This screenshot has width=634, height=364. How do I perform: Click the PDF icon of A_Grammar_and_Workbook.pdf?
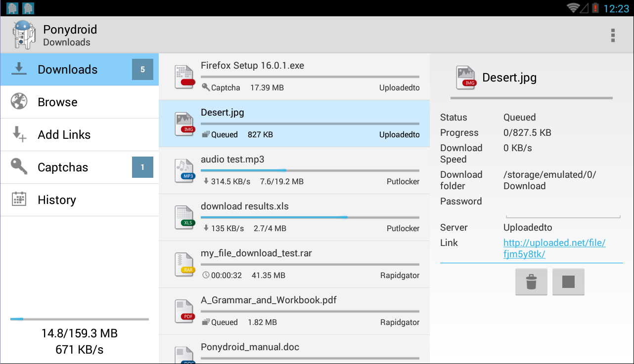(185, 312)
